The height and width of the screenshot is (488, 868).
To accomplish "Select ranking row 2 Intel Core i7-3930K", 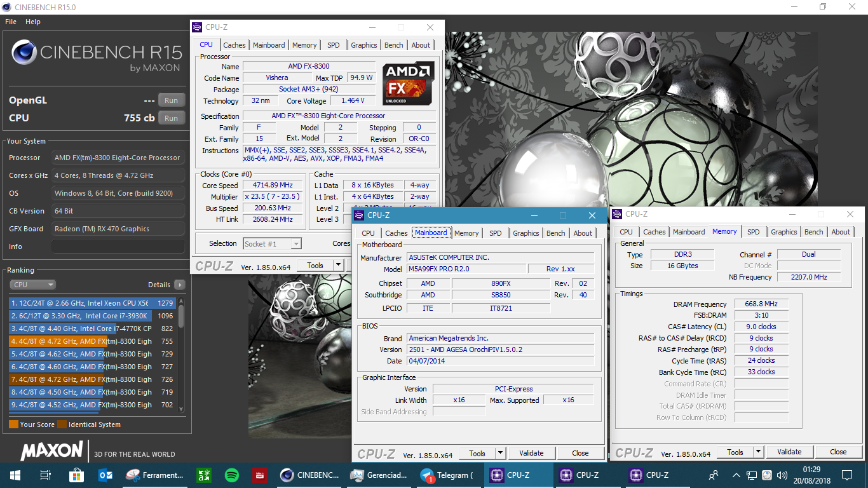I will point(93,316).
